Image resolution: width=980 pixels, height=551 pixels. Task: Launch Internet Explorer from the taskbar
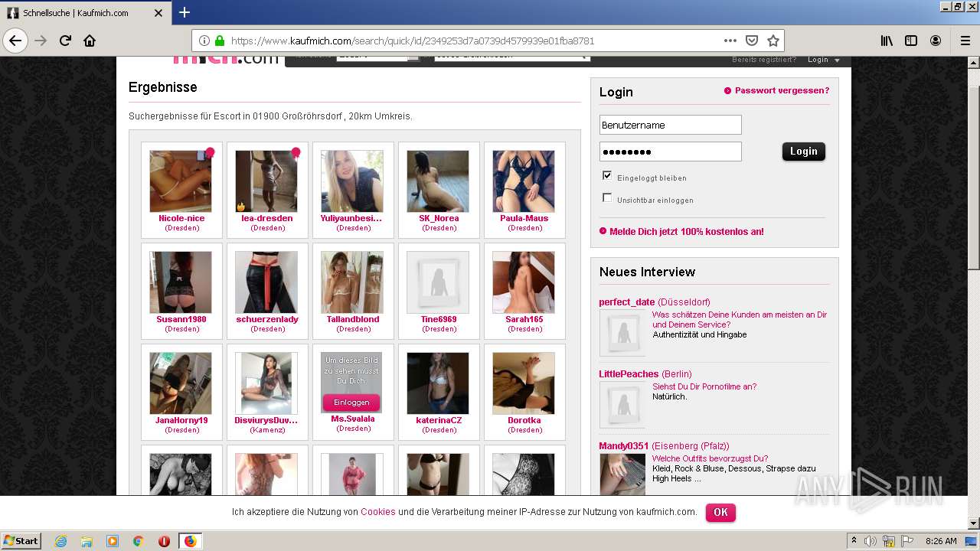tap(60, 541)
